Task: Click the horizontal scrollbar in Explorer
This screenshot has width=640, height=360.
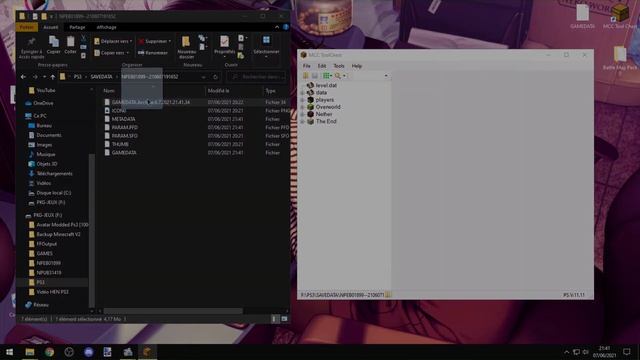Action: pos(173,311)
